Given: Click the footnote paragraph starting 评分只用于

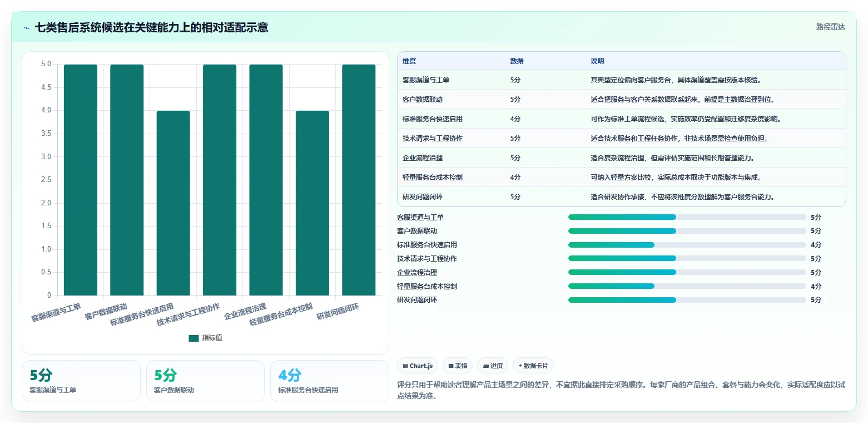Looking at the screenshot, I should point(621,390).
